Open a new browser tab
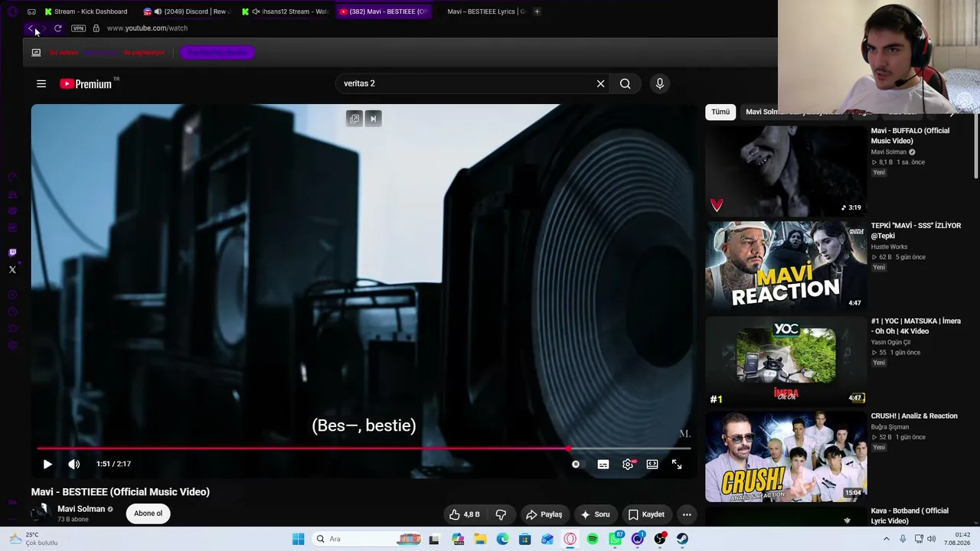This screenshot has height=551, width=980. [537, 11]
